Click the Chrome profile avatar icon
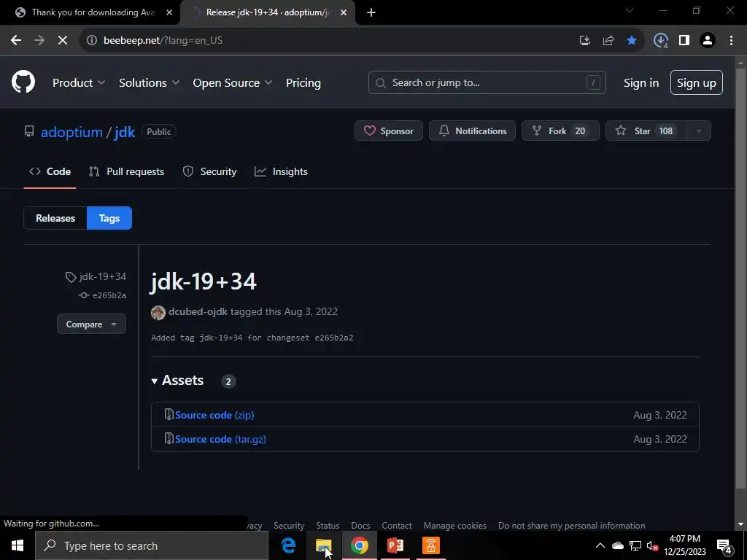This screenshot has width=747, height=560. click(x=708, y=41)
